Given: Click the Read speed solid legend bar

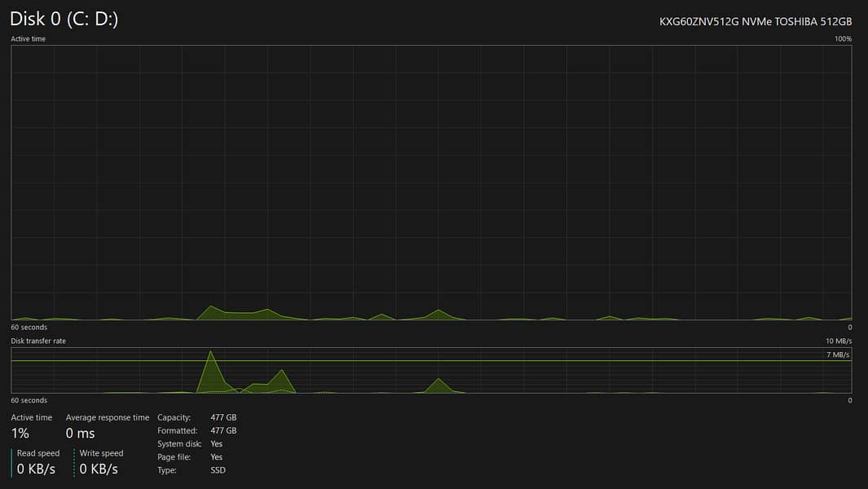Looking at the screenshot, I should (12, 462).
